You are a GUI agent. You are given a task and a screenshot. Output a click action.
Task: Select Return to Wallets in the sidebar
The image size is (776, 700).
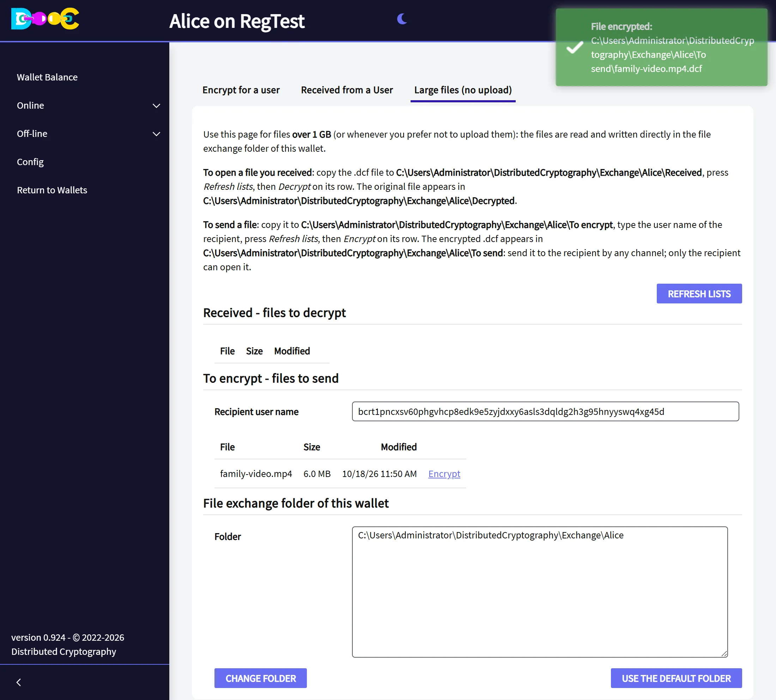[x=52, y=190]
